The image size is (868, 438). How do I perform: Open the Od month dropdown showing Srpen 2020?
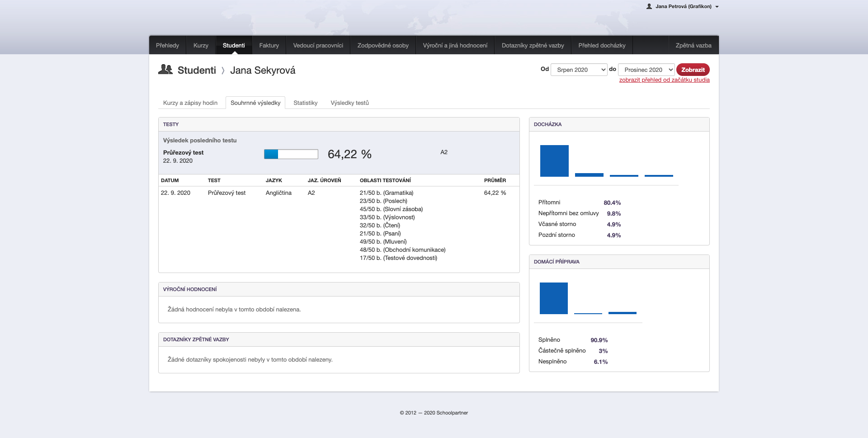coord(579,70)
